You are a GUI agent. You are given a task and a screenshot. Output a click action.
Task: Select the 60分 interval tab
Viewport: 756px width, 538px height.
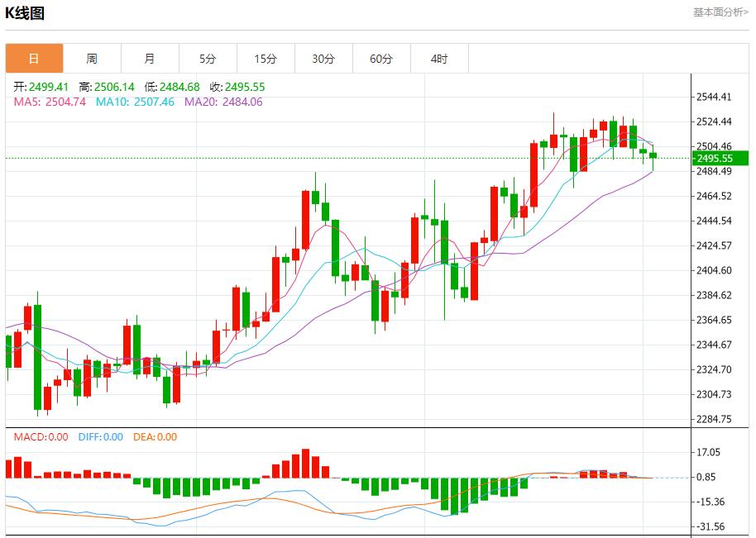click(x=381, y=59)
